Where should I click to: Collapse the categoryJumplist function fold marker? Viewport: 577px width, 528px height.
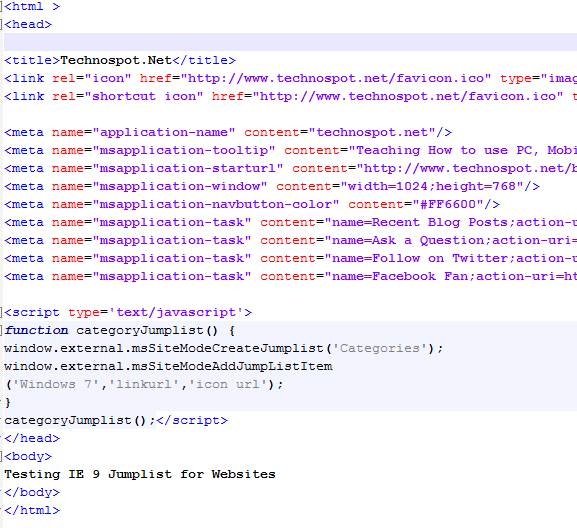[x=1, y=331]
